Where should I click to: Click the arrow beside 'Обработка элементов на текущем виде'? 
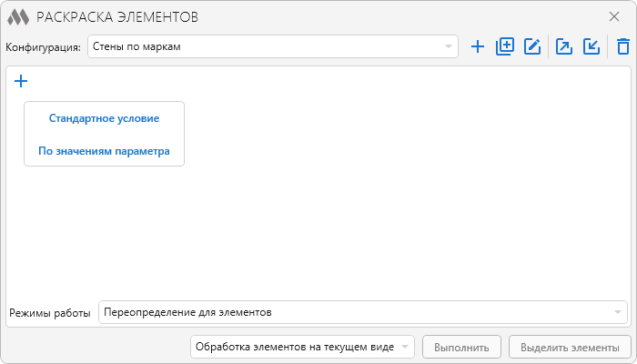coord(404,347)
